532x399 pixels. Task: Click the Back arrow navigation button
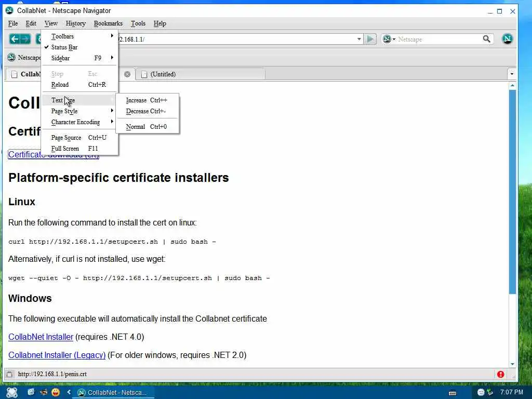pos(14,39)
